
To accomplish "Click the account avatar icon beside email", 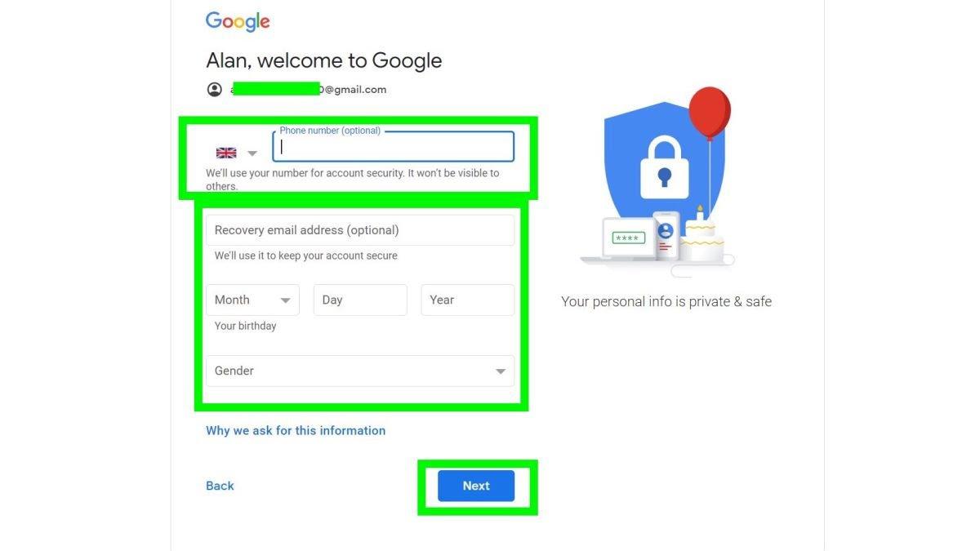I will (x=214, y=90).
